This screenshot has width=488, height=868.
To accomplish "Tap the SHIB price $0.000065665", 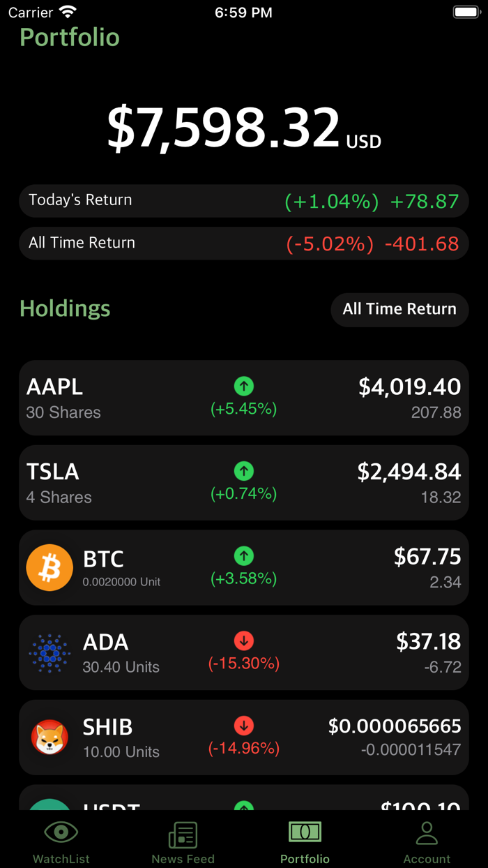I will click(x=395, y=726).
